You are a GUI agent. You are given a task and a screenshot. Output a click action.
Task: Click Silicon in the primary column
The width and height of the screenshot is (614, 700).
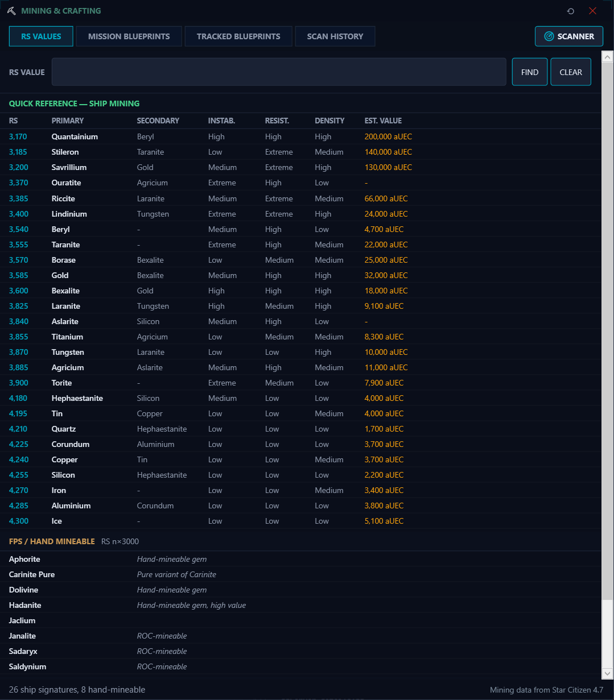tap(64, 475)
